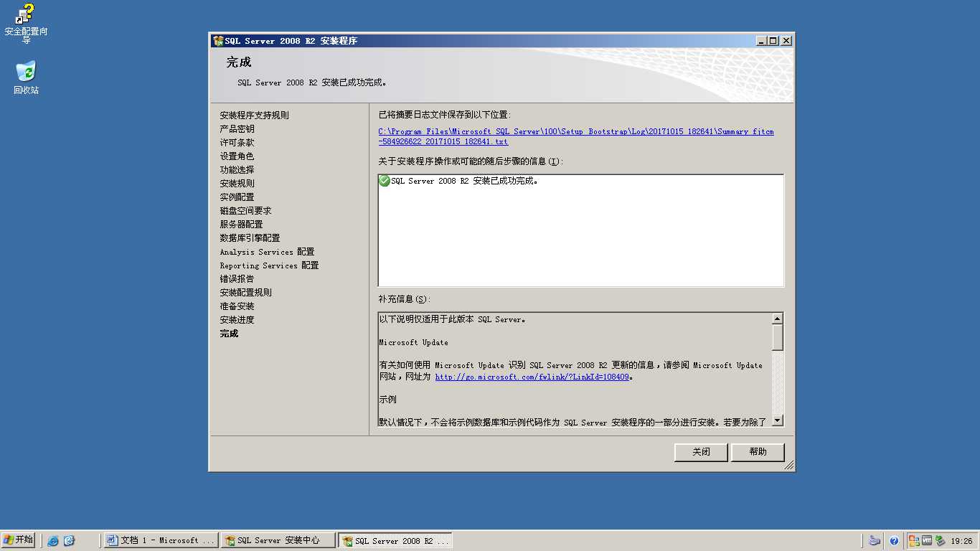This screenshot has height=551, width=980.
Task: Maximize the SQL Server setup window
Action: click(x=773, y=41)
